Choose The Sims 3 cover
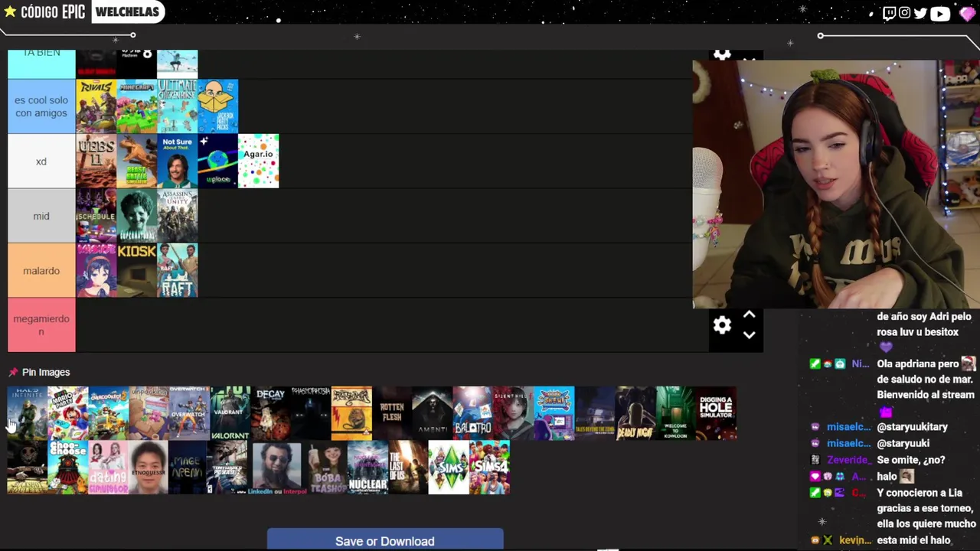Screen dimensions: 980x551 pos(449,468)
